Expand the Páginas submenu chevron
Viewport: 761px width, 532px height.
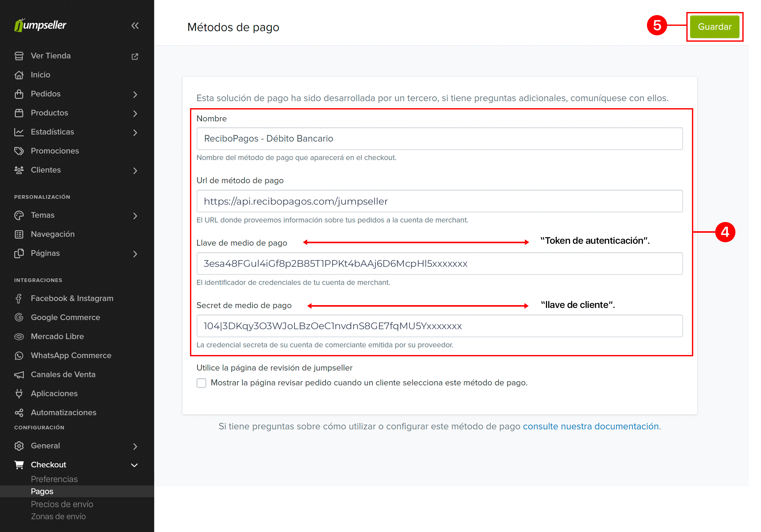coord(135,254)
